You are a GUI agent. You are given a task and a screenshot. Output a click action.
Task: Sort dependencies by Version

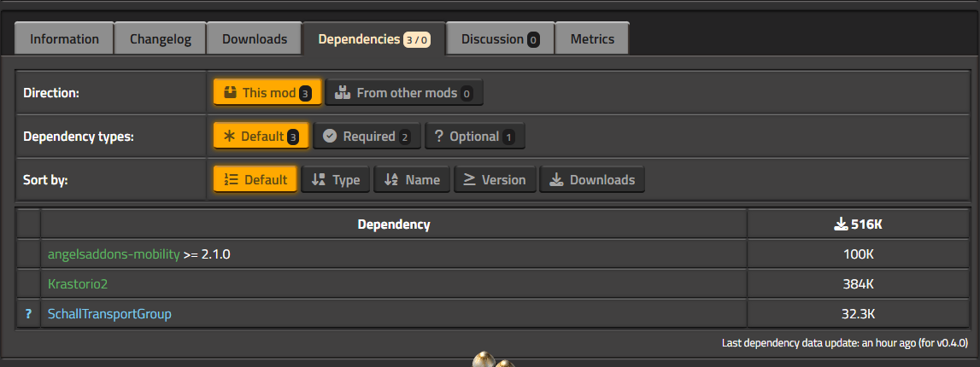[x=495, y=180]
